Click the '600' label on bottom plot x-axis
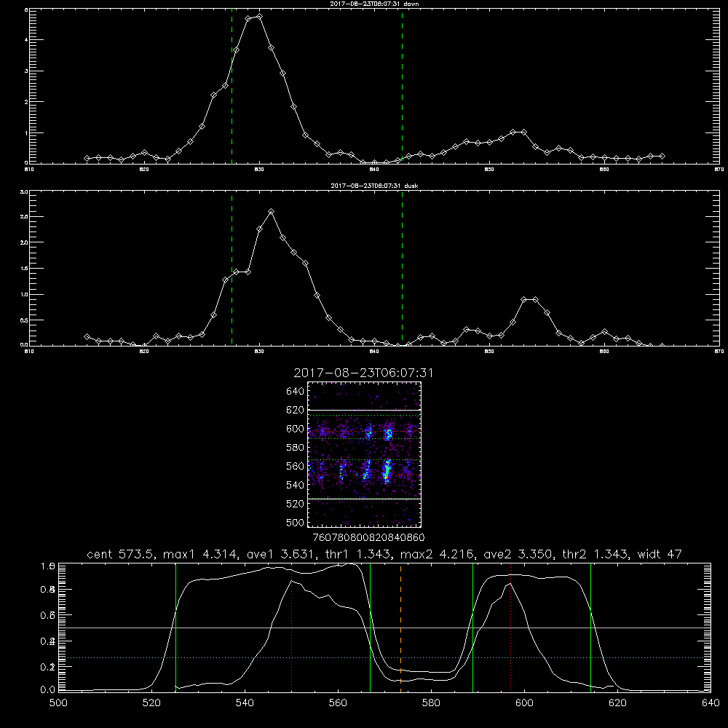 (x=524, y=703)
